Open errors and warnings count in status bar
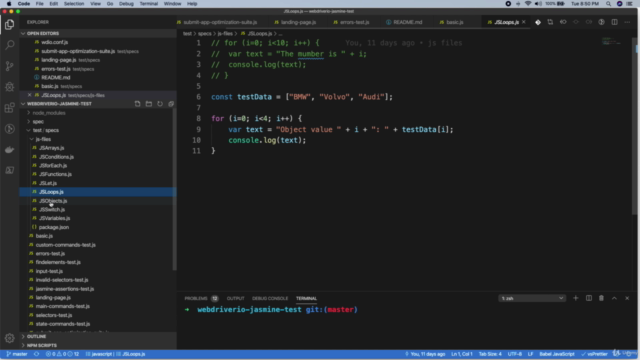Viewport: 640px width, 360px height. (62, 354)
